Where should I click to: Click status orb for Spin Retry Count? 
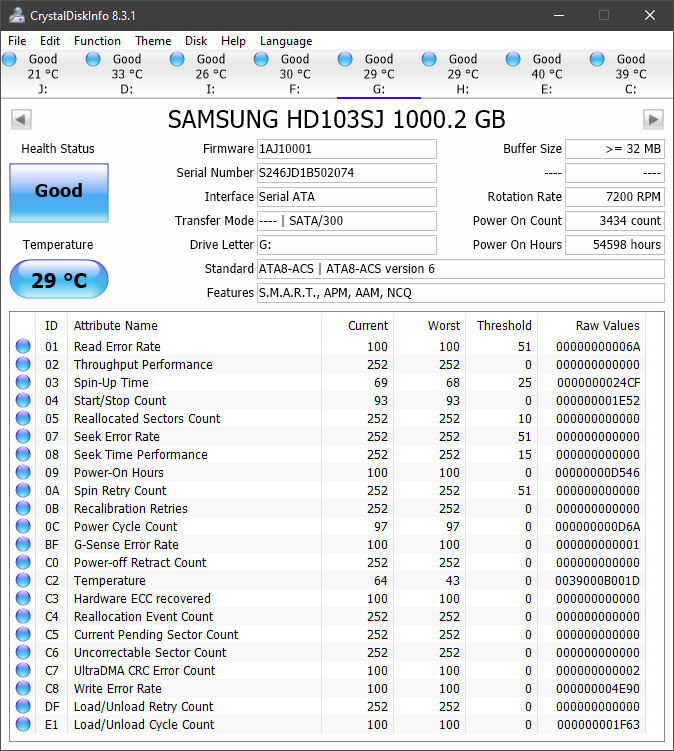pyautogui.click(x=23, y=490)
